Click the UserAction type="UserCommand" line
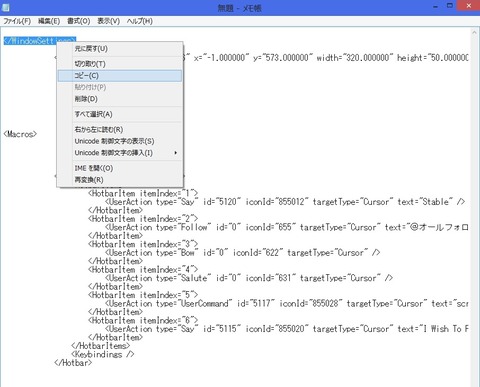 click(x=286, y=303)
